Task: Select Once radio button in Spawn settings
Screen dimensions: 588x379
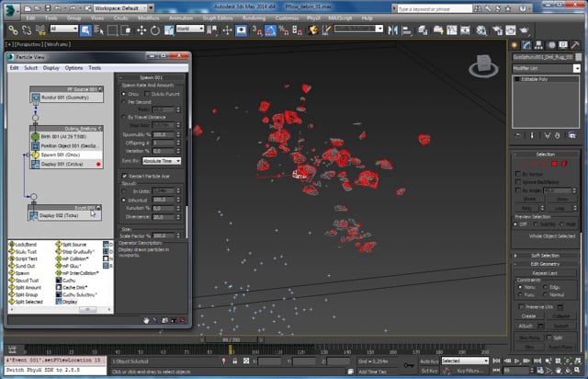Action: coord(124,94)
